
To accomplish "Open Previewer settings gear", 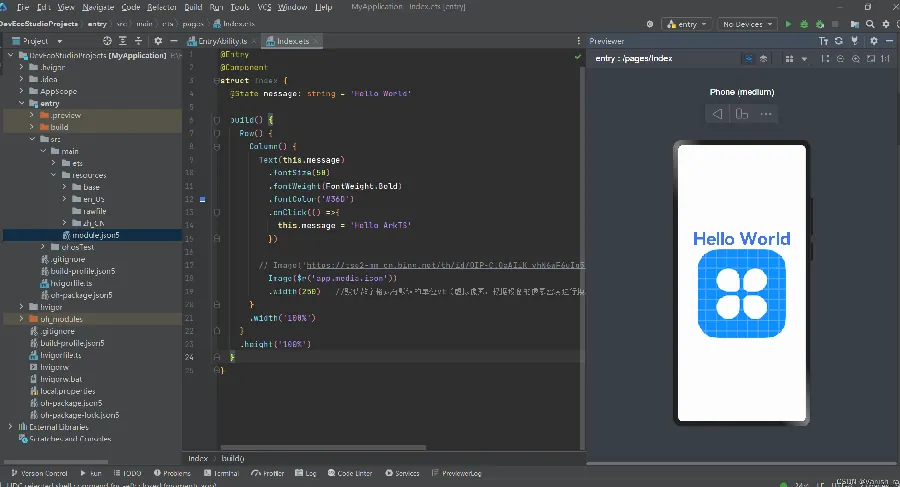I will [874, 41].
